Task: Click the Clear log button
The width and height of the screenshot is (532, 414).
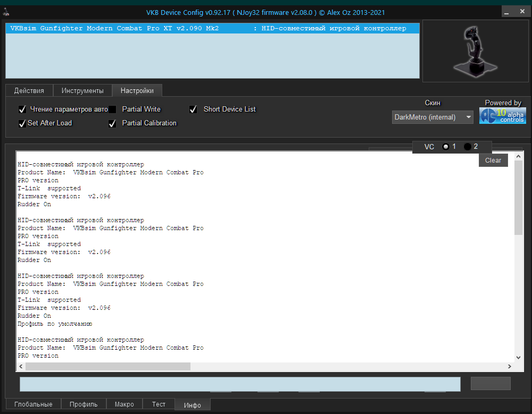Action: [493, 160]
